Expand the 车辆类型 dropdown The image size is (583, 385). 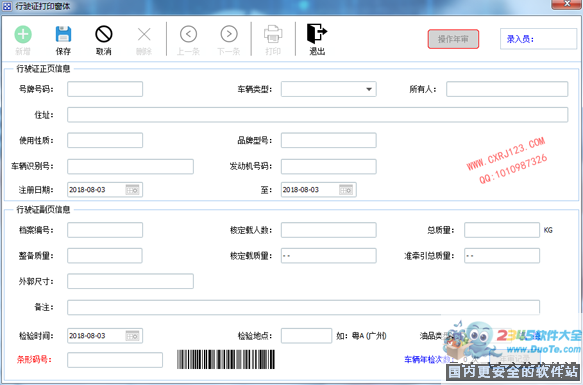(x=369, y=89)
